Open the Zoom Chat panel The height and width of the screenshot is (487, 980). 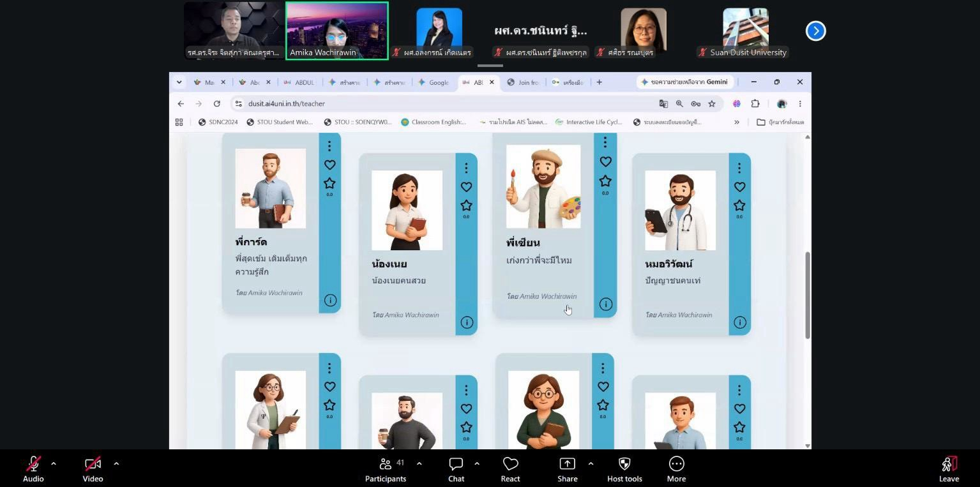(x=456, y=469)
